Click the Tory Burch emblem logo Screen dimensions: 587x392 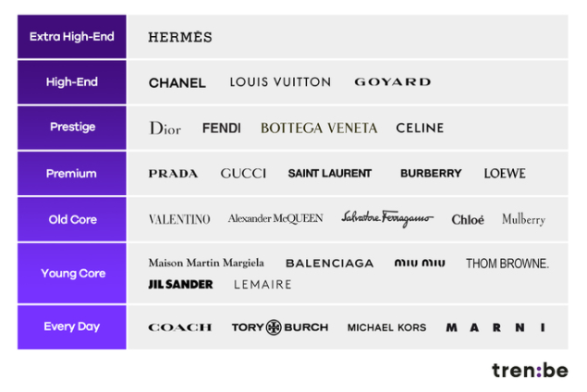[274, 327]
